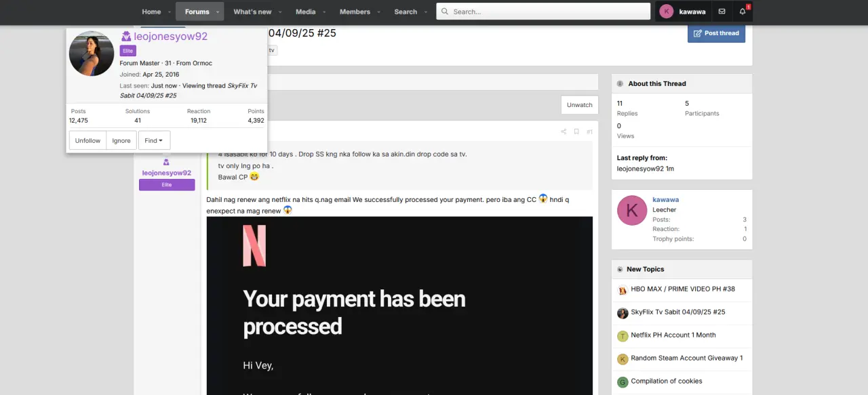The height and width of the screenshot is (395, 868).
Task: Click kawawa avatar icon in navbar
Action: click(667, 12)
